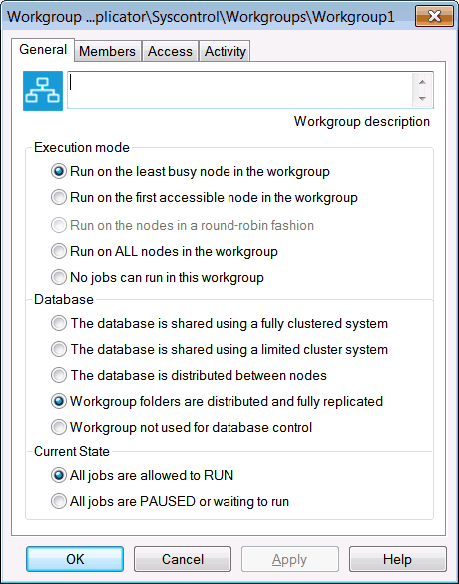The height and width of the screenshot is (584, 459).
Task: Choose Run on ALL nodes option
Action: click(164, 251)
